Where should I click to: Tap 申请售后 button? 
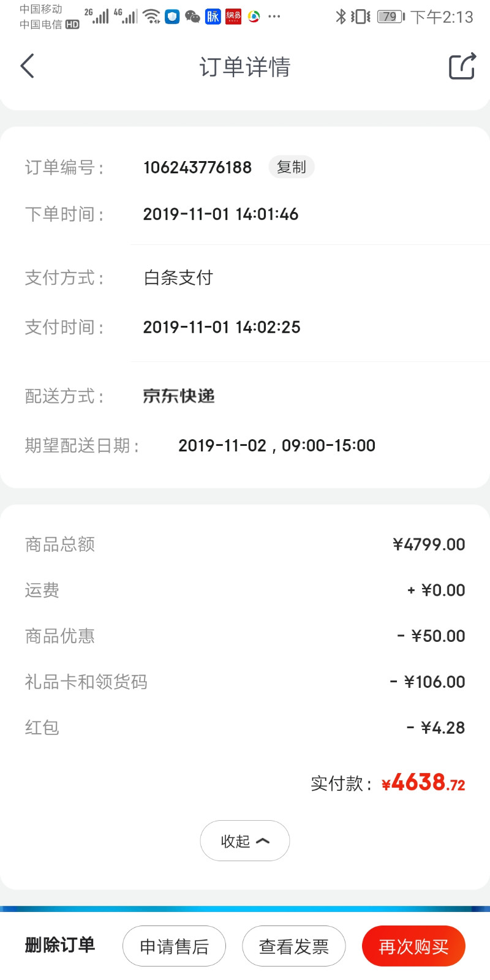point(175,946)
